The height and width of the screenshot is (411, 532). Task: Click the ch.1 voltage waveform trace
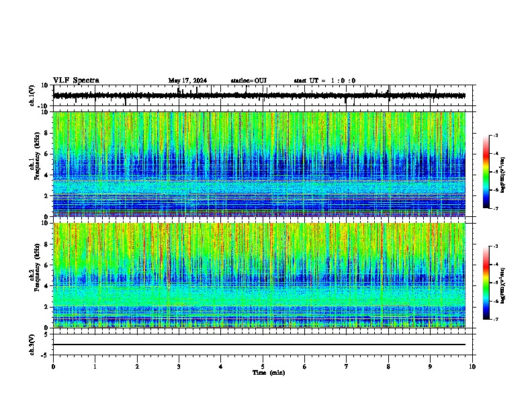click(259, 95)
